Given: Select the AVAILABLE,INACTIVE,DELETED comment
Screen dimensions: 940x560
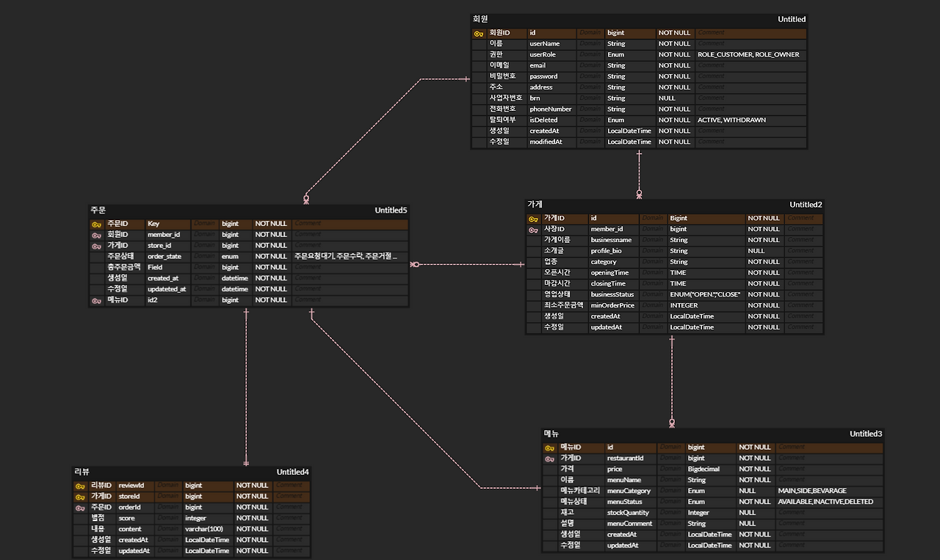Looking at the screenshot, I should click(x=825, y=502).
